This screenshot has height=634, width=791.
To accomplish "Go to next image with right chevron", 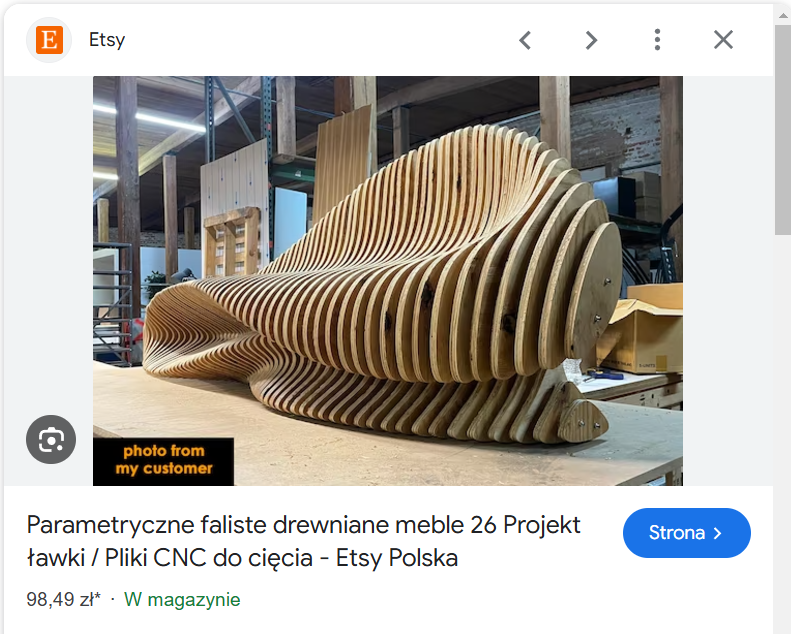I will tap(591, 40).
